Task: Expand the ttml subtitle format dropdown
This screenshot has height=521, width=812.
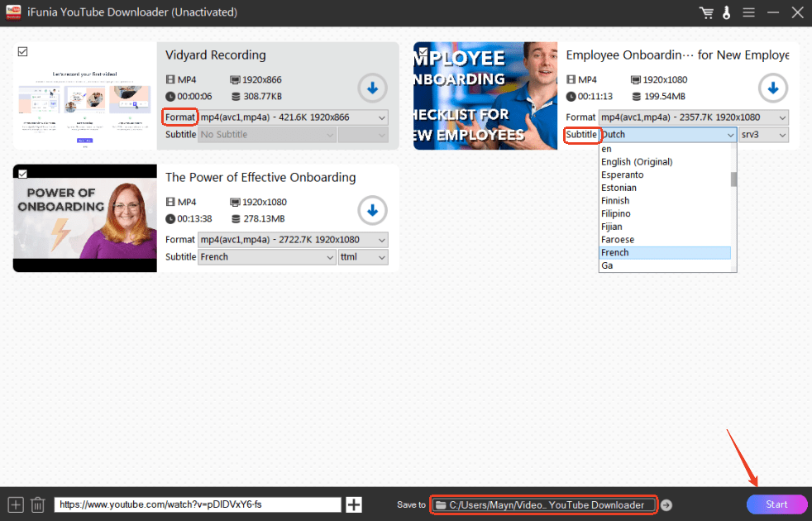Action: (x=363, y=257)
